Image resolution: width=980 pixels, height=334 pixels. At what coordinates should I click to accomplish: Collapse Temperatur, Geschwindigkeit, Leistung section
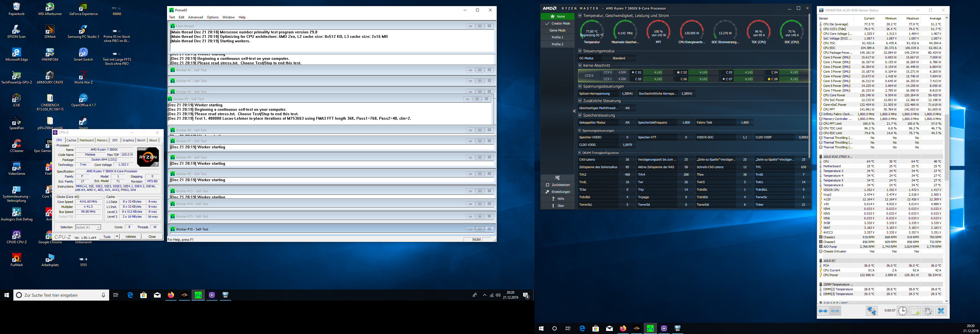(x=580, y=16)
